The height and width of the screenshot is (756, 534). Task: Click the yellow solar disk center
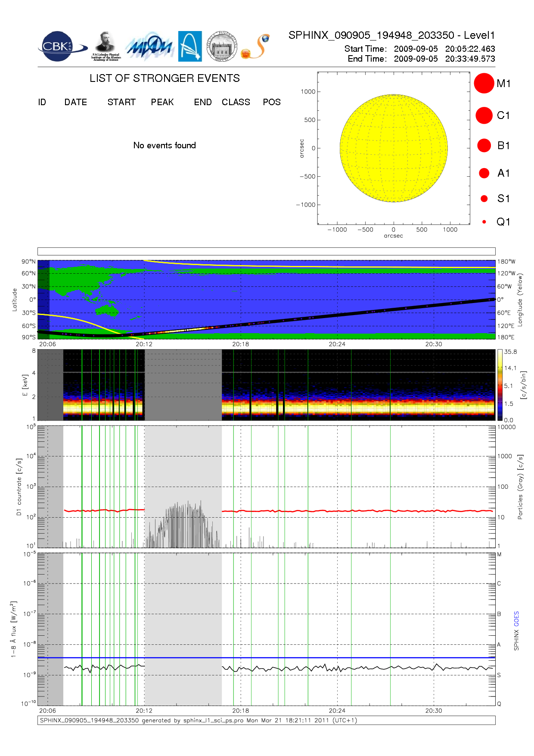394,148
